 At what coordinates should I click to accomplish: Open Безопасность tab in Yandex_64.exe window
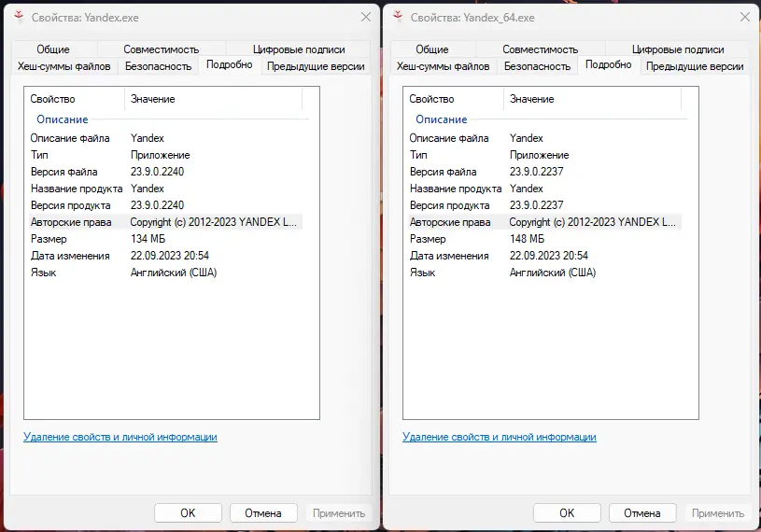coord(537,66)
